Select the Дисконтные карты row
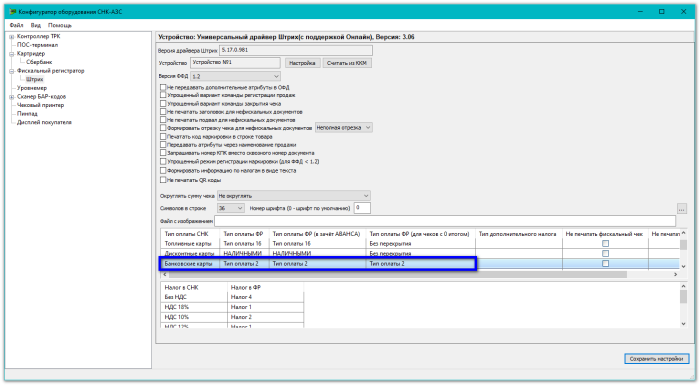 [x=420, y=254]
